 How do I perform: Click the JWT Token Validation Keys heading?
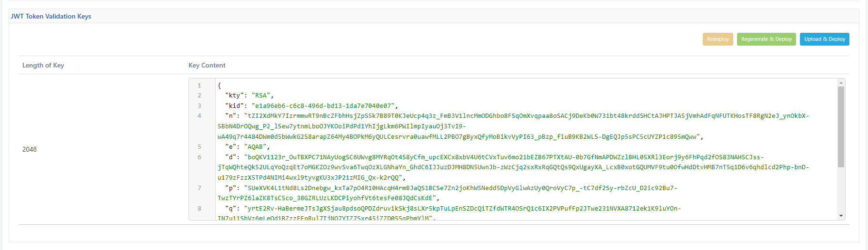pyautogui.click(x=51, y=16)
